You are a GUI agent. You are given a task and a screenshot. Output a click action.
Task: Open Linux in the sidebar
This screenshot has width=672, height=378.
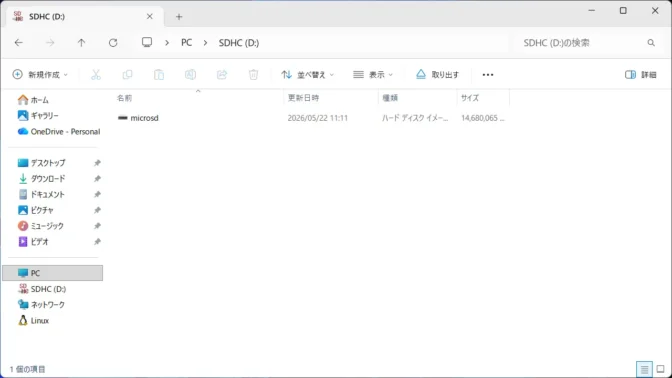[x=39, y=321]
